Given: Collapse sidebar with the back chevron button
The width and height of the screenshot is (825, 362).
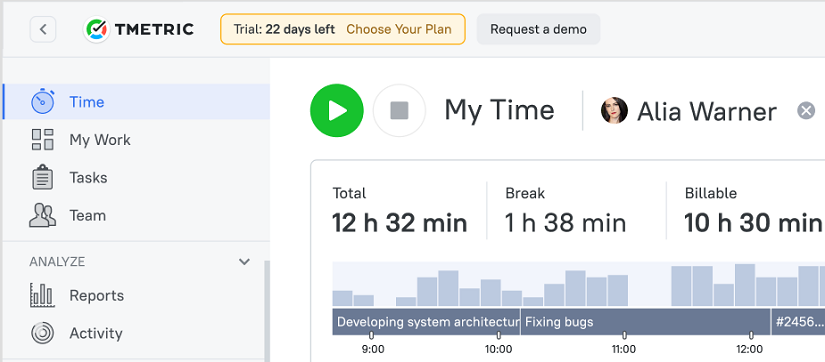Looking at the screenshot, I should 43,29.
